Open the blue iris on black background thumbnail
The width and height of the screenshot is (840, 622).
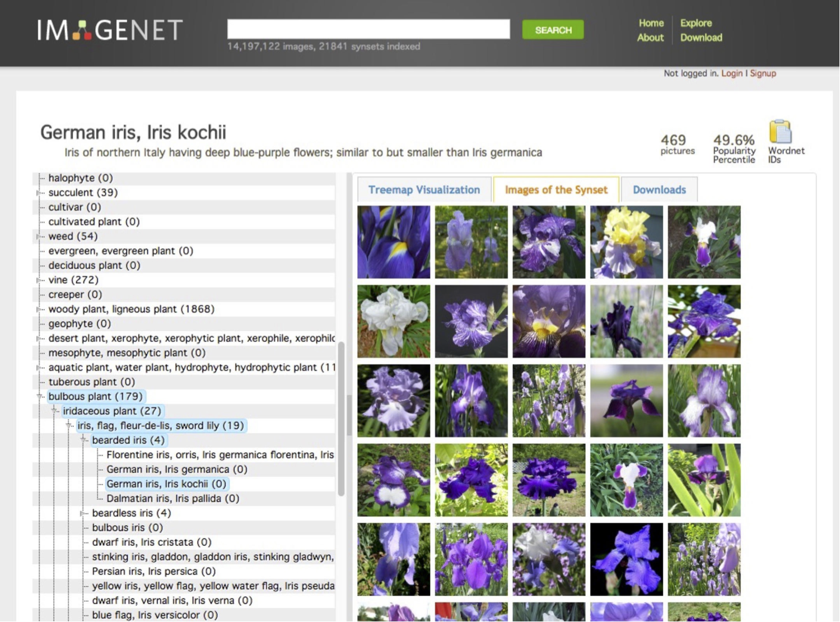point(626,560)
